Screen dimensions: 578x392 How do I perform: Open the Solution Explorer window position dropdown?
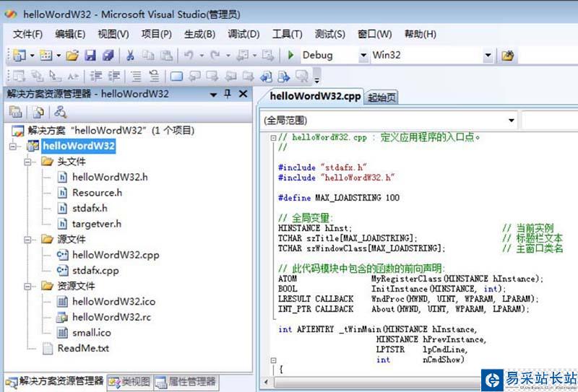[x=213, y=95]
